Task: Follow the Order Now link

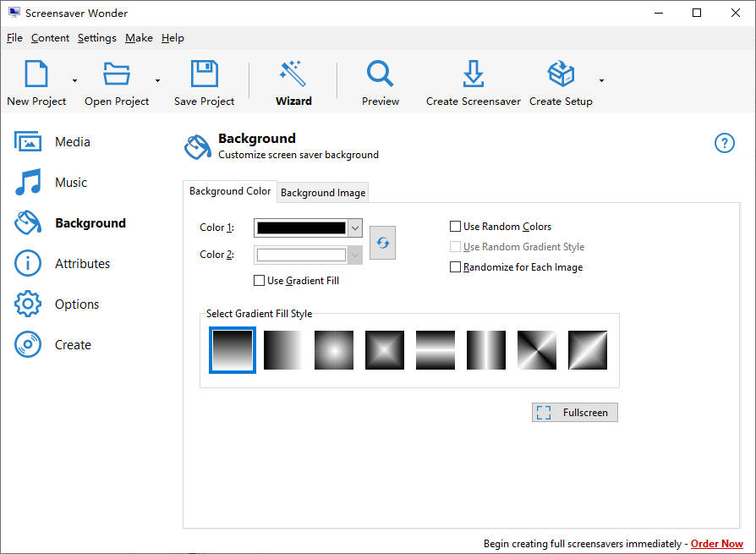Action: click(x=716, y=544)
